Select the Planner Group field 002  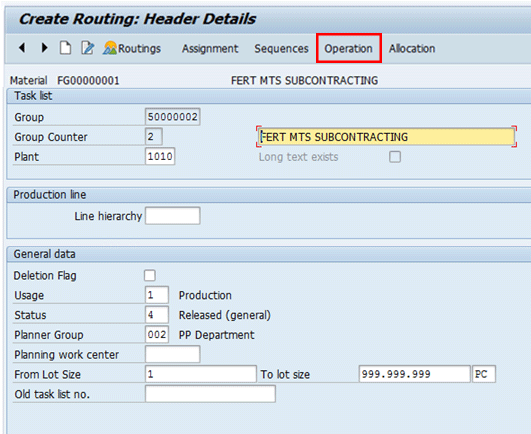click(x=156, y=334)
